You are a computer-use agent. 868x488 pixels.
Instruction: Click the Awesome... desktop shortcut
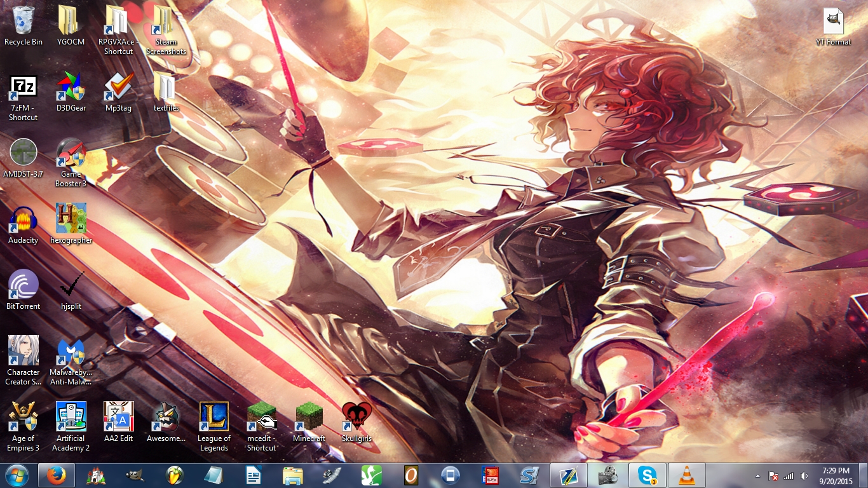[x=166, y=423]
